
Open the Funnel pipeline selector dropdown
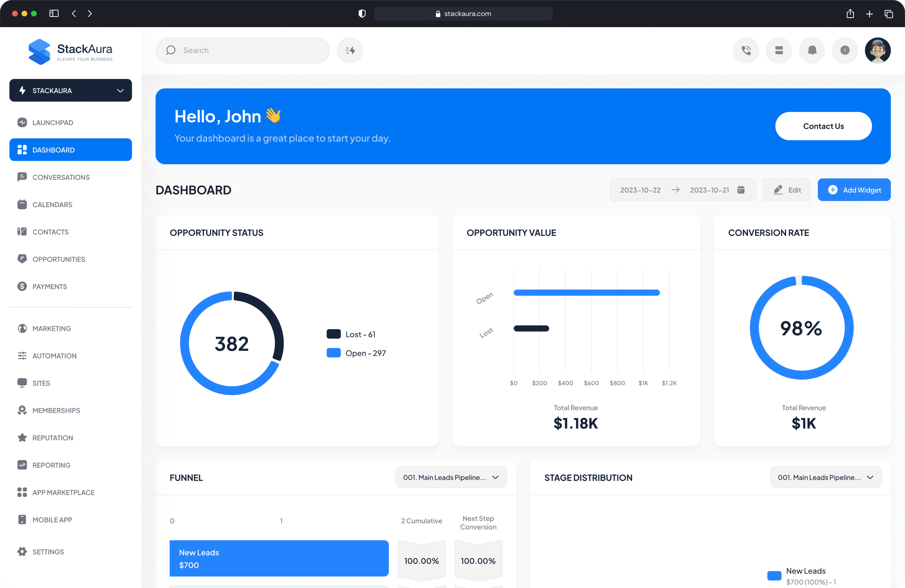[x=451, y=477]
